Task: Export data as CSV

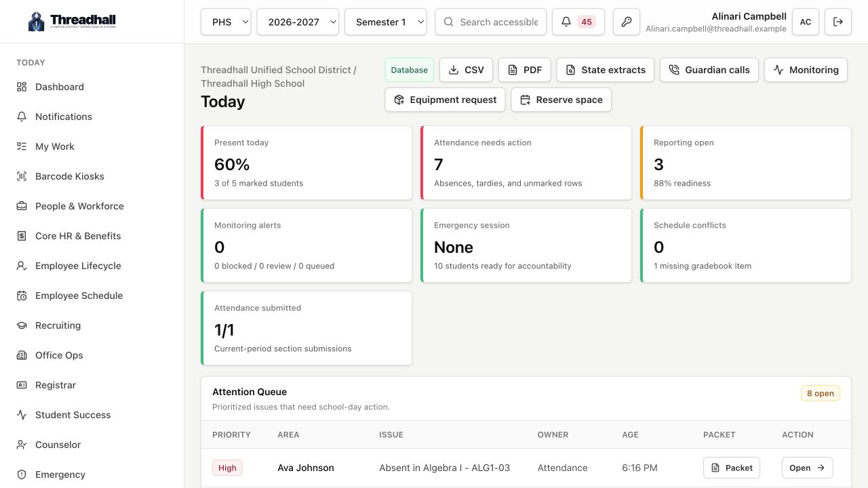Action: coord(467,70)
